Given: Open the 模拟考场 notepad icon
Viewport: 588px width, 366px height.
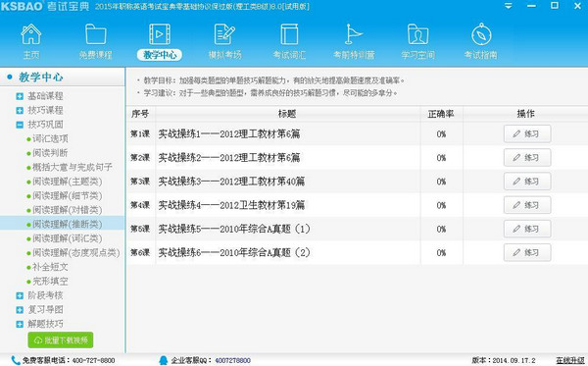Looking at the screenshot, I should [x=224, y=34].
